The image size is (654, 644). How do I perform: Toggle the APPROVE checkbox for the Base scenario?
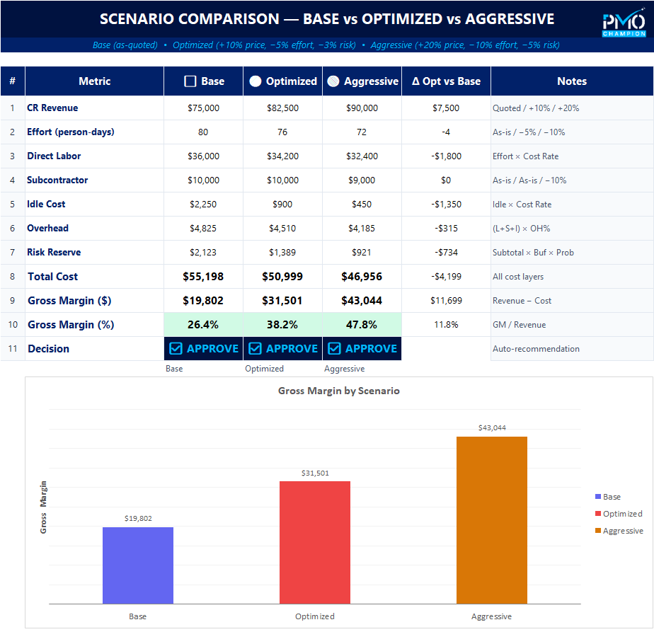tap(203, 348)
